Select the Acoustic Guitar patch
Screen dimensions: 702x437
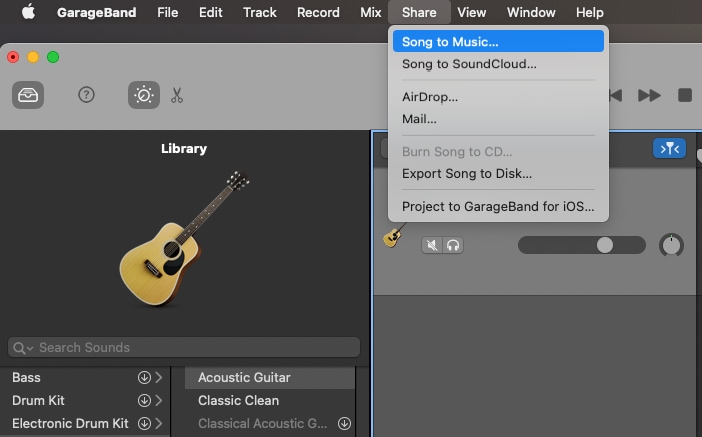point(270,377)
